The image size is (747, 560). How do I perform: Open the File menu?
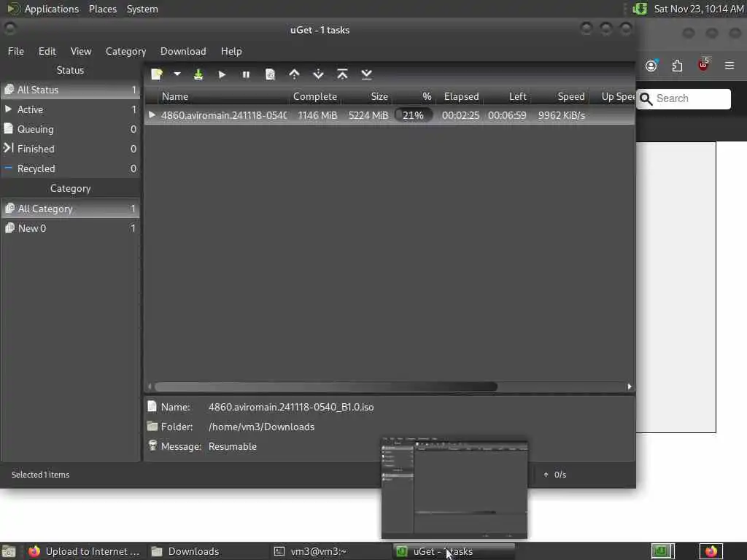(x=16, y=51)
